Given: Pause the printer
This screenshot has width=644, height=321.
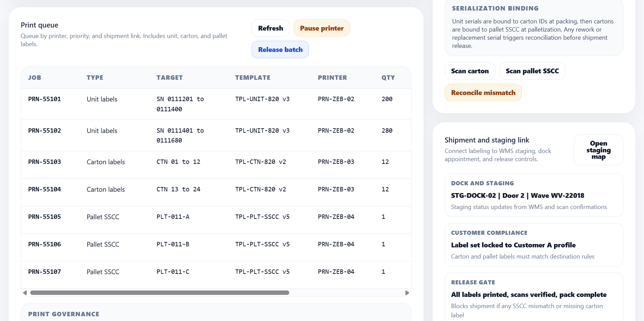Looking at the screenshot, I should pos(321,28).
